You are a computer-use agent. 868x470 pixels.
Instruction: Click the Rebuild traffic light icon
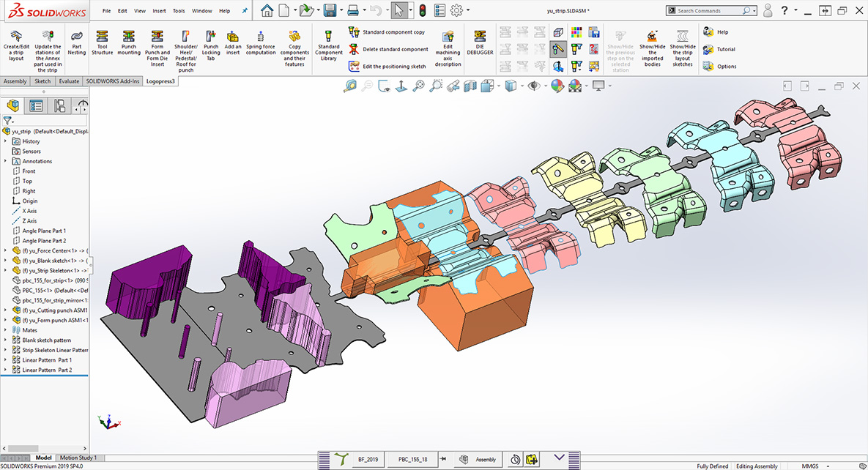(x=423, y=10)
